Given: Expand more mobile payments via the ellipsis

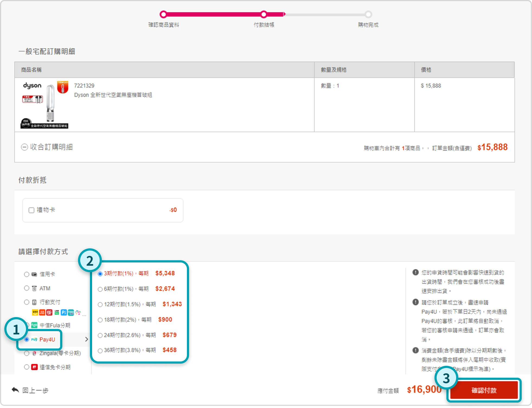Looking at the screenshot, I should [x=84, y=315].
